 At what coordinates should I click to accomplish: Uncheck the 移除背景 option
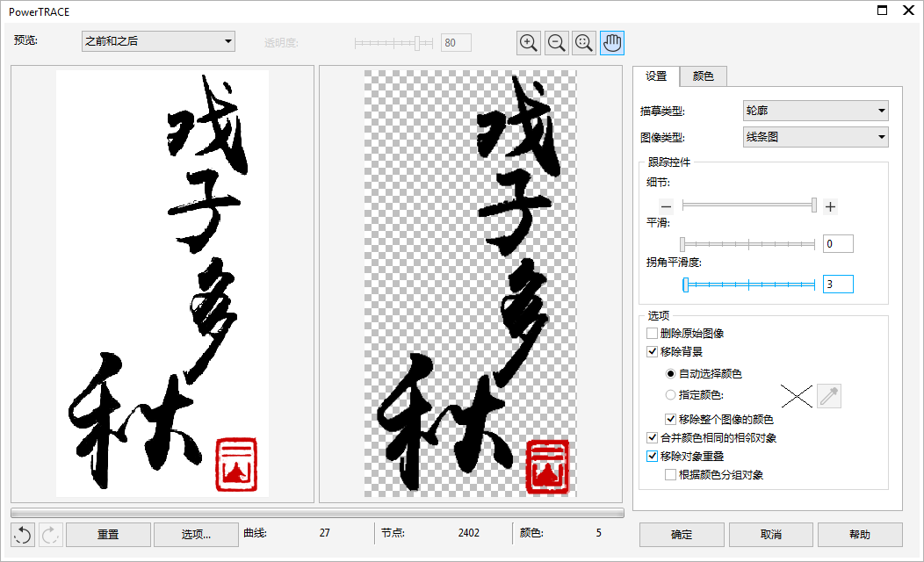pyautogui.click(x=652, y=350)
